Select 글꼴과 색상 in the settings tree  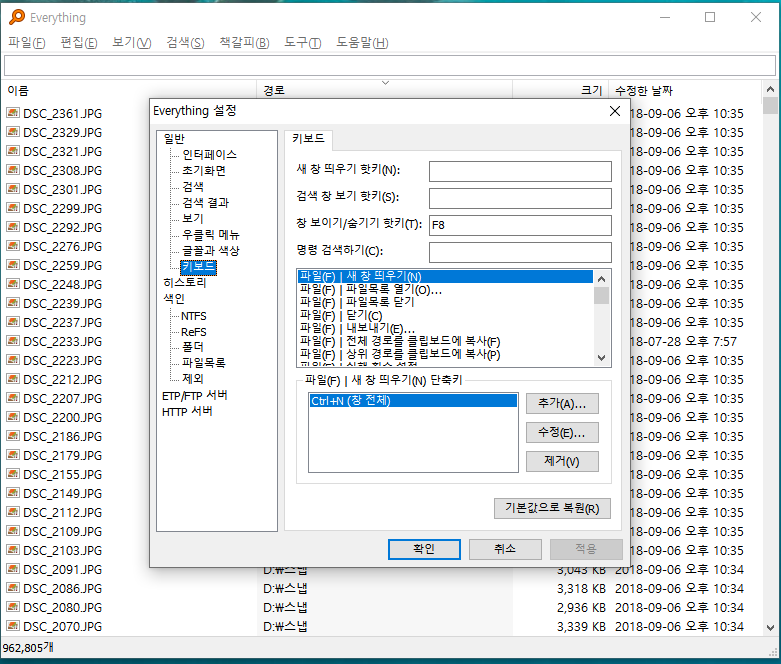211,250
